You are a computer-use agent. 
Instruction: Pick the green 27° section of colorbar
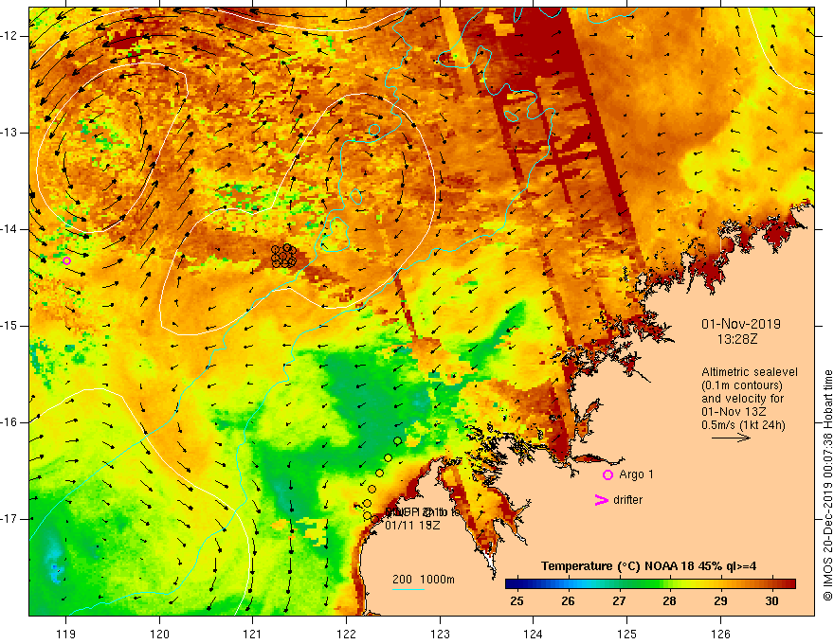[x=619, y=584]
